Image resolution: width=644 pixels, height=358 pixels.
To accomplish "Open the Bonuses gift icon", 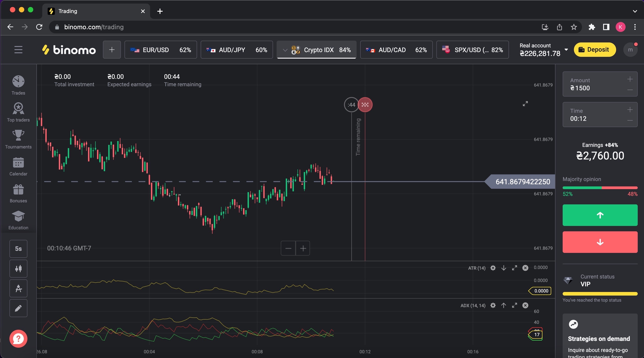I will (18, 193).
